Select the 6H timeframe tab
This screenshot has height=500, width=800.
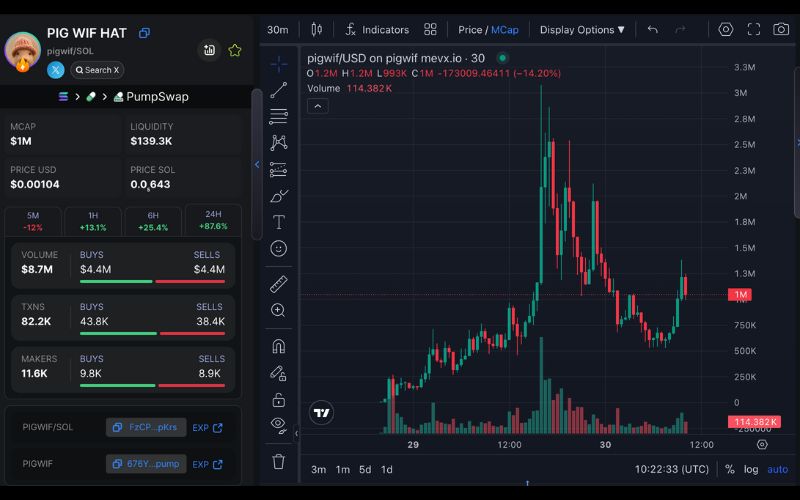(x=153, y=221)
